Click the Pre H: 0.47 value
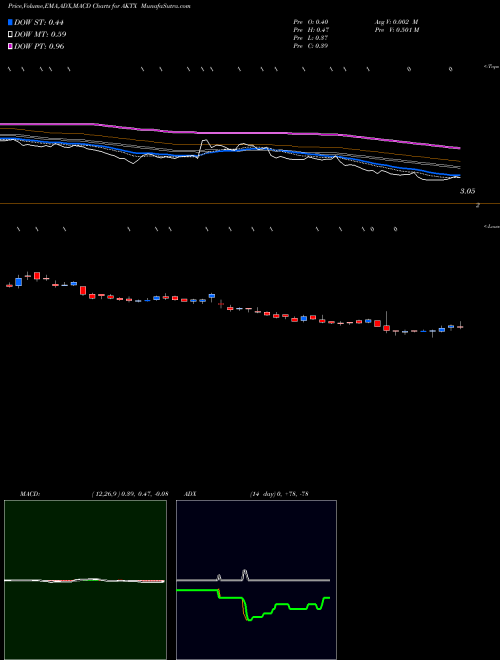 coord(311,30)
